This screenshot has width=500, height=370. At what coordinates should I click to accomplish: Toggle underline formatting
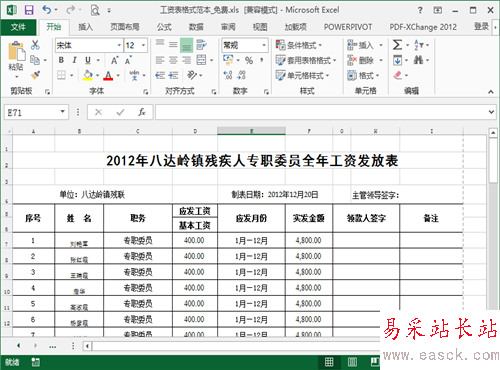(88, 60)
